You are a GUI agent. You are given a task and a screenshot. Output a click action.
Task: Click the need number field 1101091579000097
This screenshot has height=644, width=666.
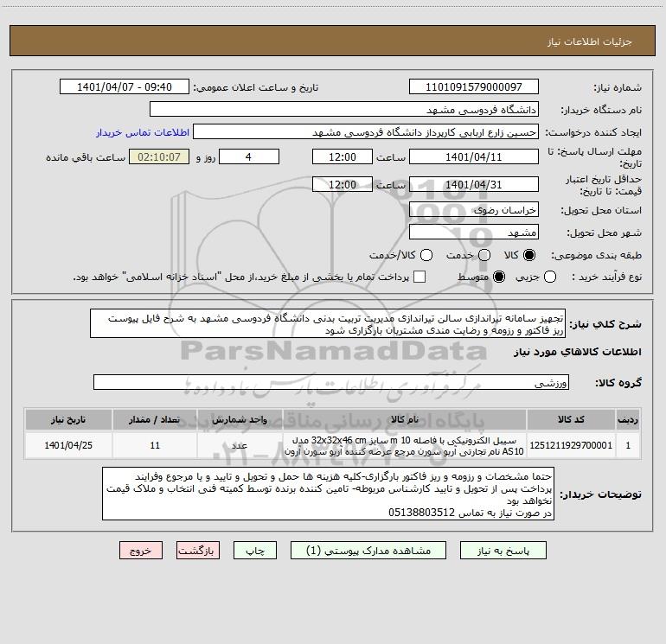coord(474,86)
